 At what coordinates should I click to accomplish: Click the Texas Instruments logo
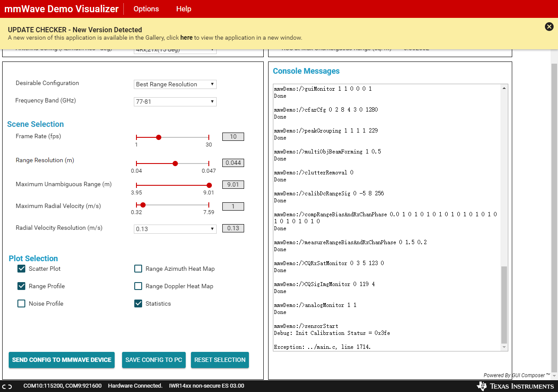pyautogui.click(x=515, y=386)
